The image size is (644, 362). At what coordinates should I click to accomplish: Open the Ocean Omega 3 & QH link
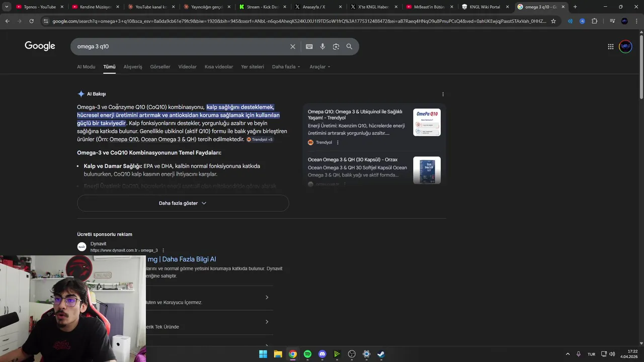pos(169,139)
